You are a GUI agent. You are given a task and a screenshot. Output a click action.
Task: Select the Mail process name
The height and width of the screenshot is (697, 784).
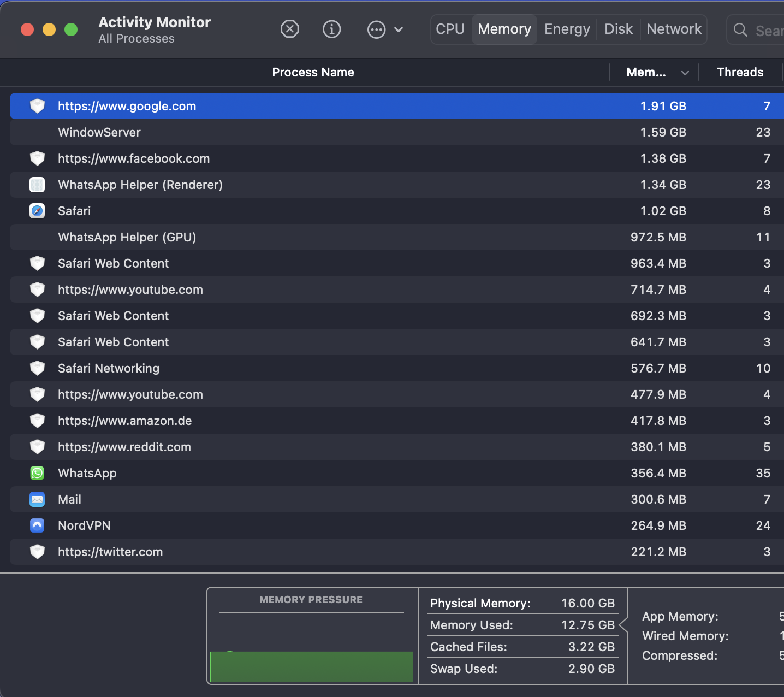[x=69, y=499]
